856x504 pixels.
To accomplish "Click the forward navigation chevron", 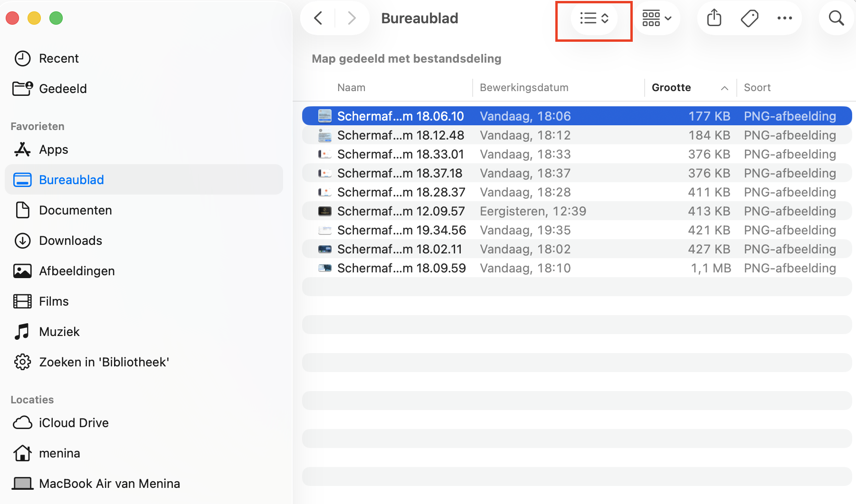I will (x=352, y=19).
